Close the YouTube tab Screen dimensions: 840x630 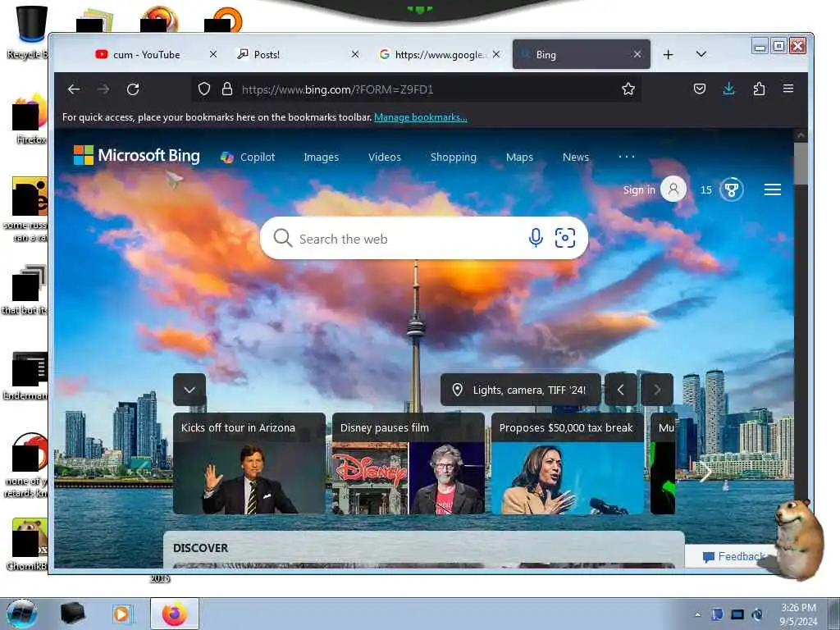click(213, 54)
